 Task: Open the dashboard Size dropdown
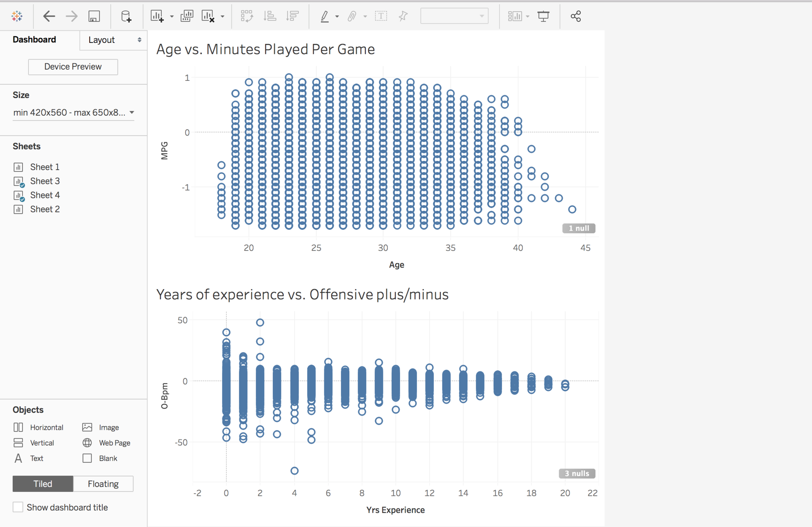(x=73, y=113)
